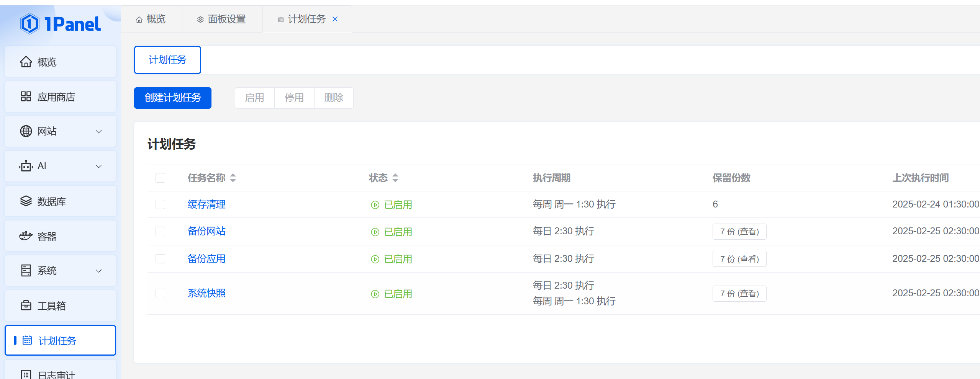Screen dimensions: 980x379
Task: Toggle the select-all checkbox in table header
Action: tap(160, 178)
